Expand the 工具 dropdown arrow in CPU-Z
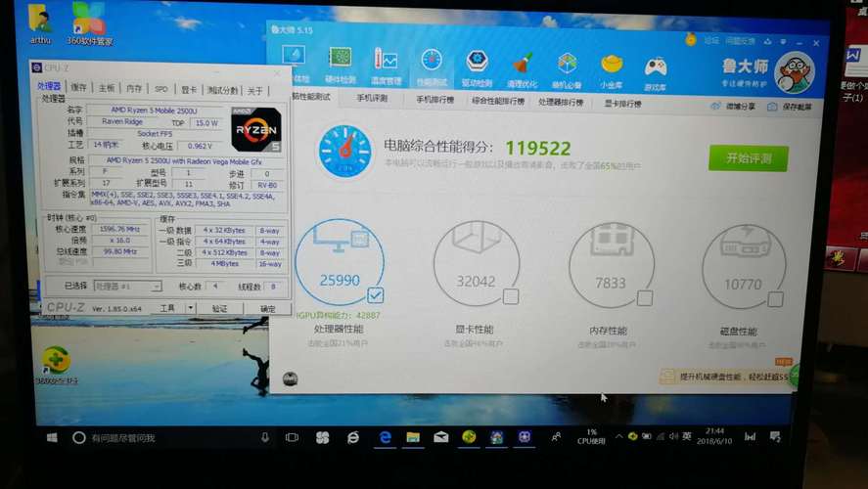868x489 pixels. click(190, 307)
